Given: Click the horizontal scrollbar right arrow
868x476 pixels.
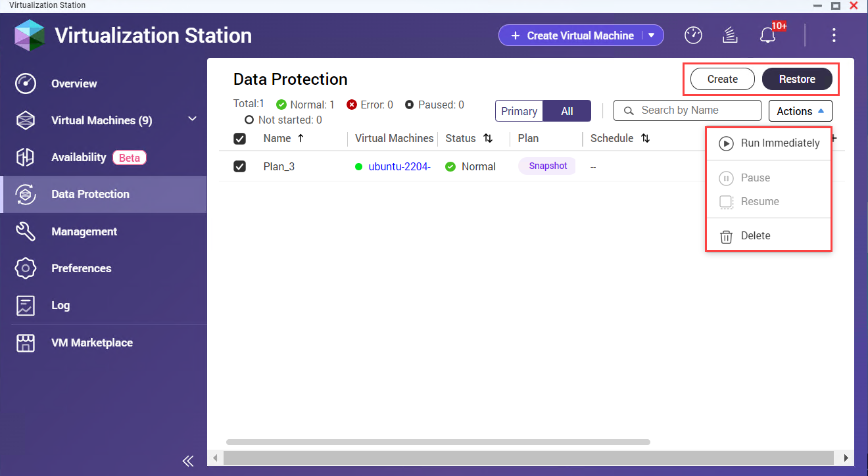Looking at the screenshot, I should tap(846, 458).
